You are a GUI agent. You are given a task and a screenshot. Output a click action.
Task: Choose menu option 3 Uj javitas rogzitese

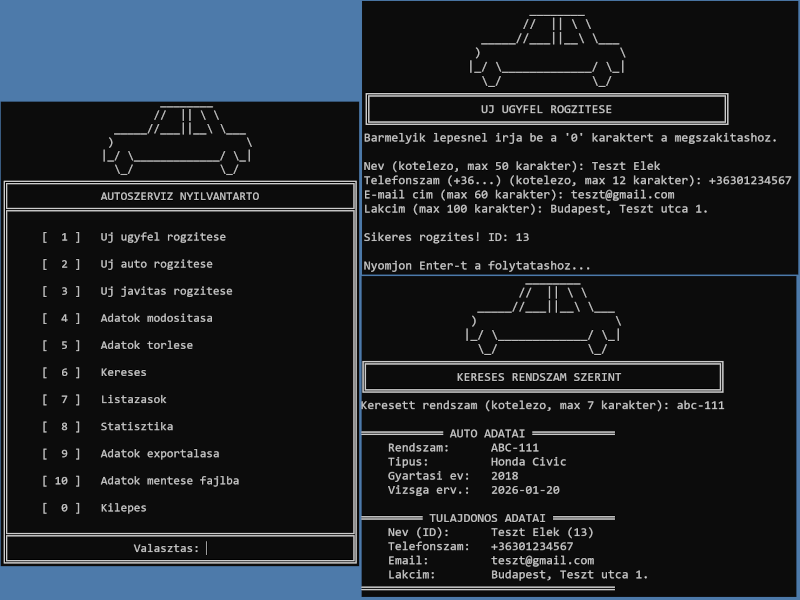[165, 292]
